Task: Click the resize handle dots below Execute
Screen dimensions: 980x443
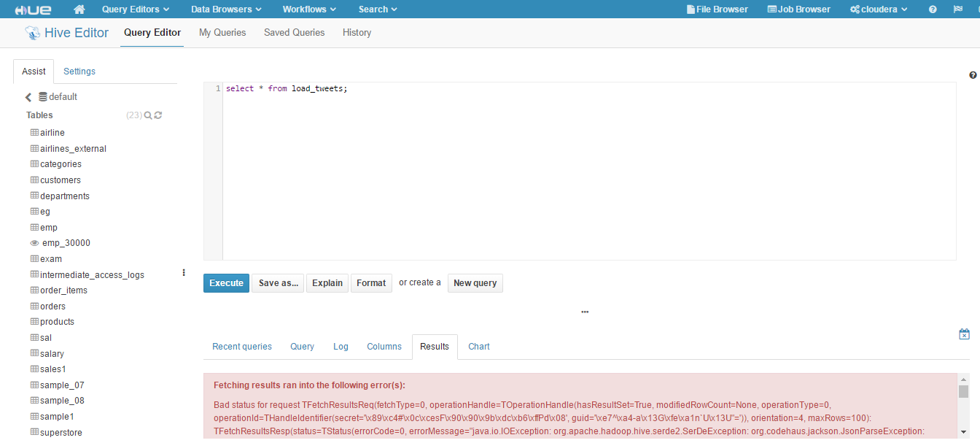Action: tap(585, 312)
